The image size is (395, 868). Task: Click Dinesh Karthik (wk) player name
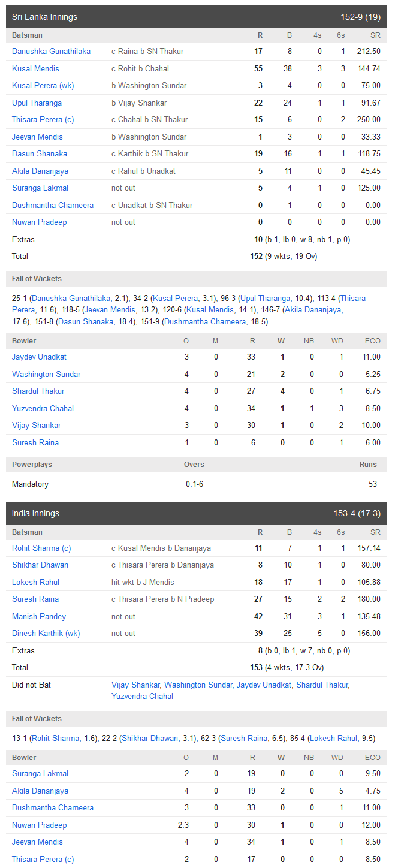click(x=46, y=634)
